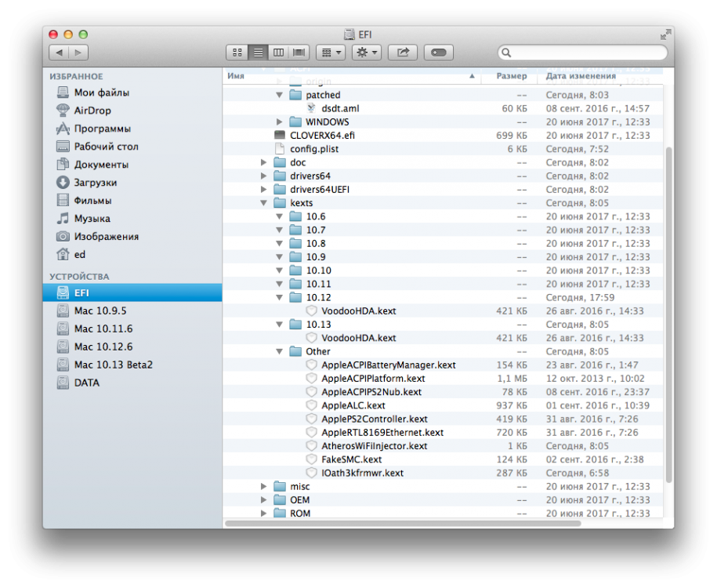Collapse the 10.6 folder
The width and height of the screenshot is (717, 588).
(280, 217)
